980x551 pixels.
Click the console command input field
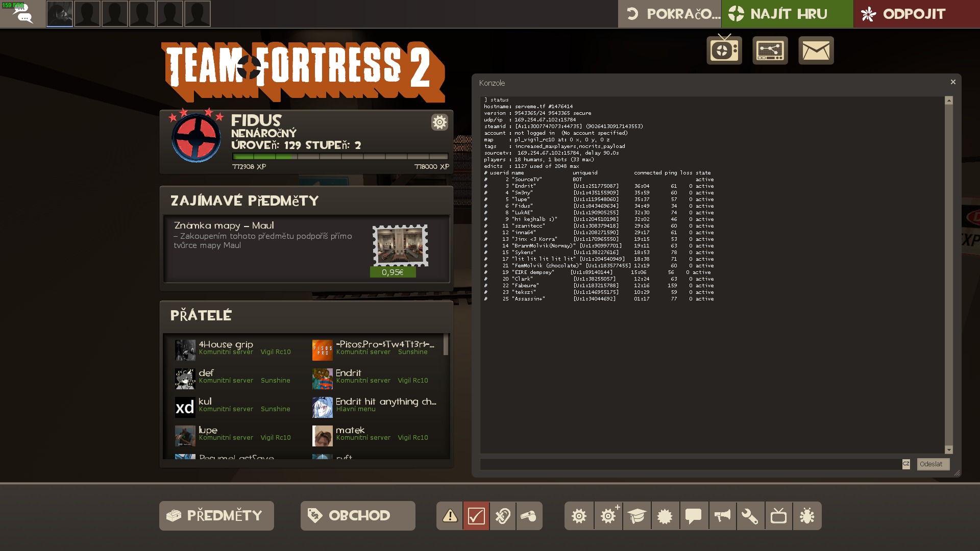coord(690,464)
